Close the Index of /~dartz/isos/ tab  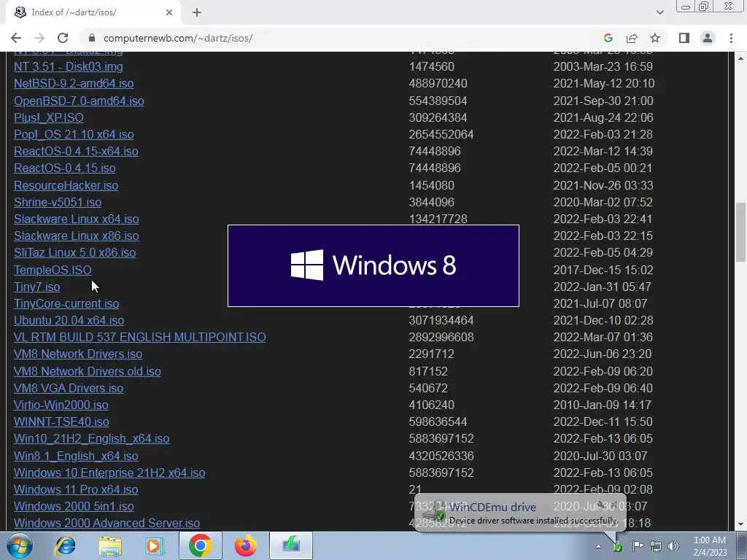coord(169,12)
